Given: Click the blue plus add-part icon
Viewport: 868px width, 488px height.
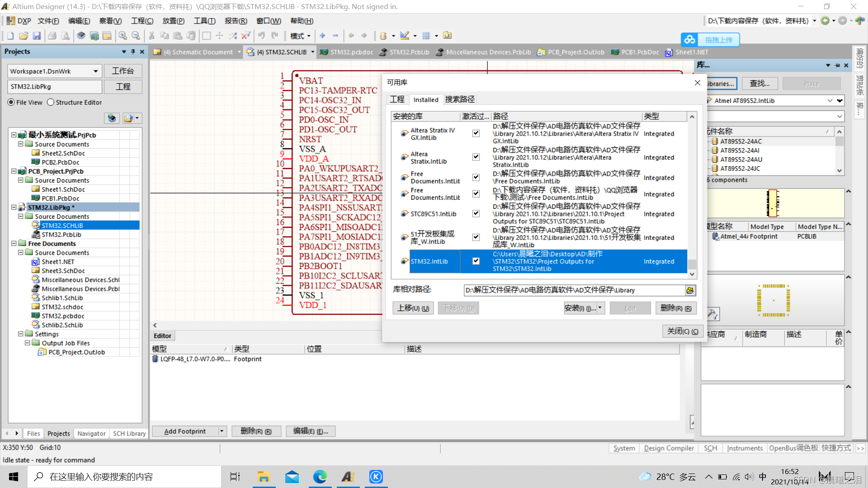Looking at the screenshot, I should coord(322,36).
